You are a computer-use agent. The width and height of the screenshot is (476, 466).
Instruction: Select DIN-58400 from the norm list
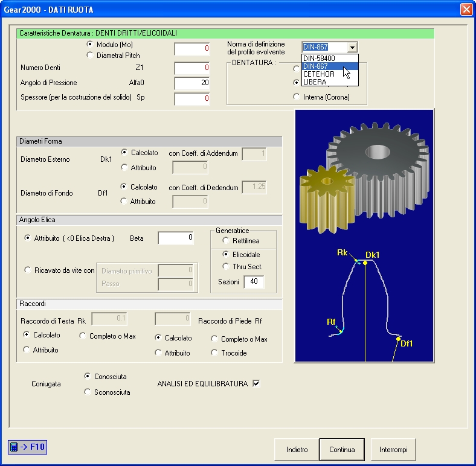point(330,58)
